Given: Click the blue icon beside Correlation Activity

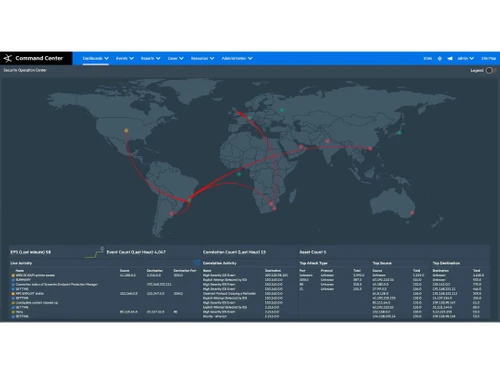Looking at the screenshot, I should coord(197,263).
